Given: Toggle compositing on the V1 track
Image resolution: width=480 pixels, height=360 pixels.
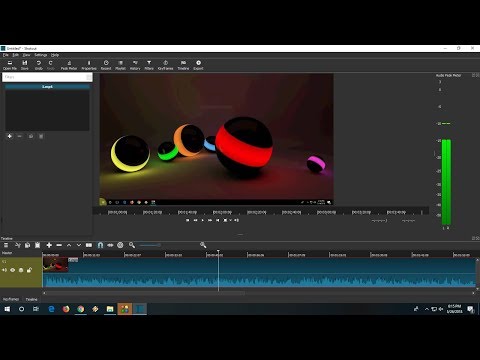Looking at the screenshot, I should point(21,270).
